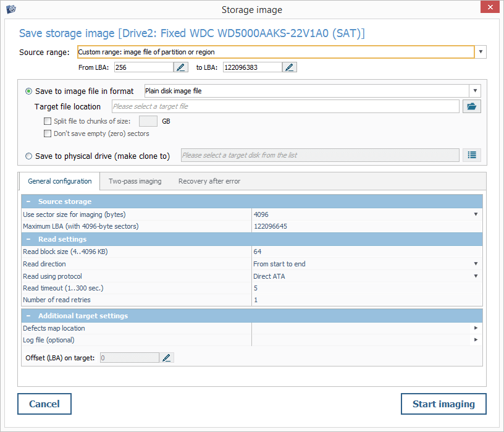This screenshot has width=504, height=432.
Task: Open the folder browse icon for target file
Action: [x=471, y=106]
